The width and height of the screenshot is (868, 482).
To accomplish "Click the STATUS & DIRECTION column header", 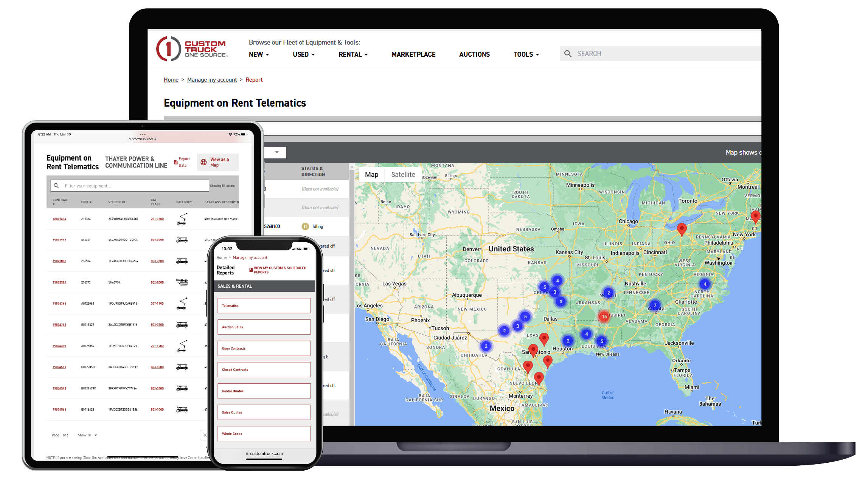I will (313, 172).
